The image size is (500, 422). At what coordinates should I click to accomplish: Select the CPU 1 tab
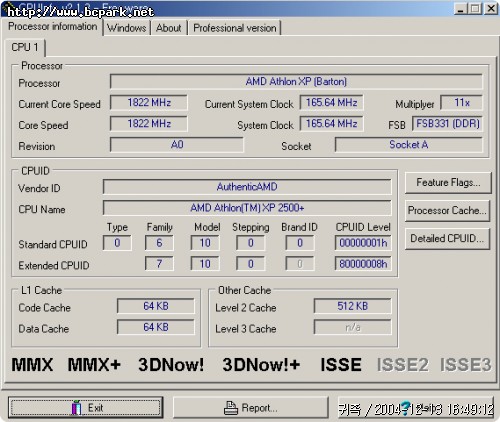tap(25, 47)
